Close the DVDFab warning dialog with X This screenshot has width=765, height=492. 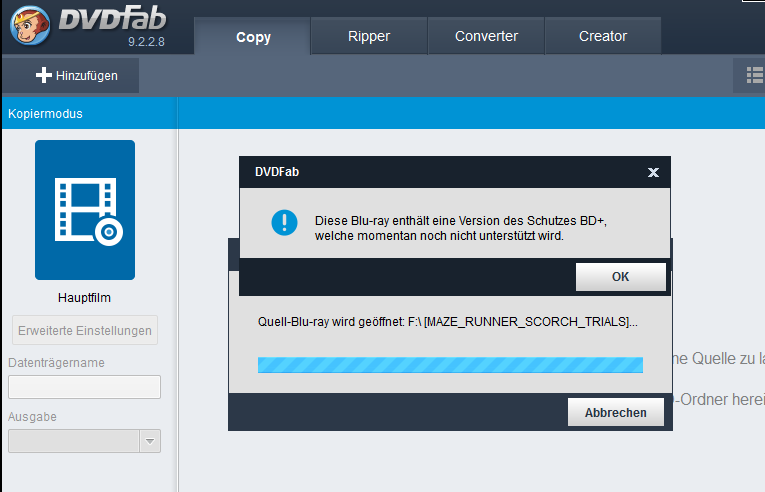(653, 172)
